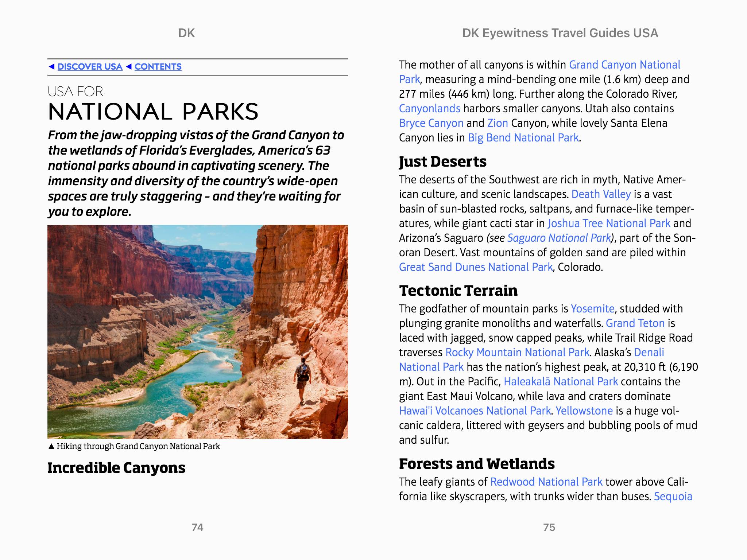This screenshot has width=747, height=560.
Task: Follow the Death Valley link
Action: (601, 194)
